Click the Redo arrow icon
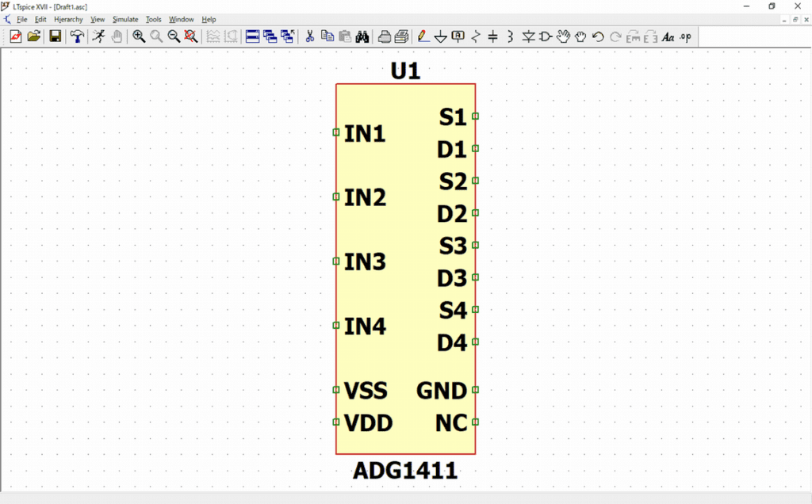Viewport: 812px width, 504px height. pyautogui.click(x=615, y=36)
